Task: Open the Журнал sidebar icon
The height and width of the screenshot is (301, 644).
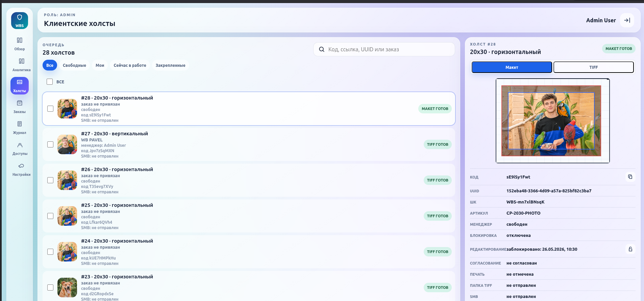Action: pos(20,128)
